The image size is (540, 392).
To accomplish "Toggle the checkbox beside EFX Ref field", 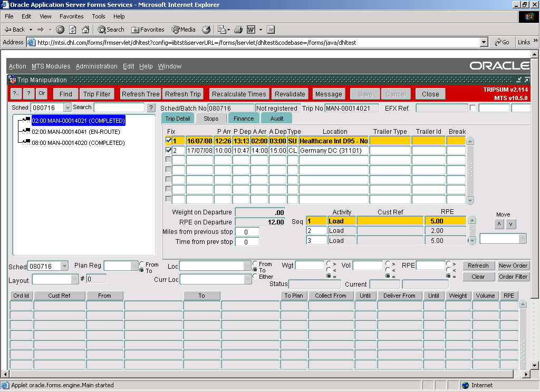I will coord(473,107).
